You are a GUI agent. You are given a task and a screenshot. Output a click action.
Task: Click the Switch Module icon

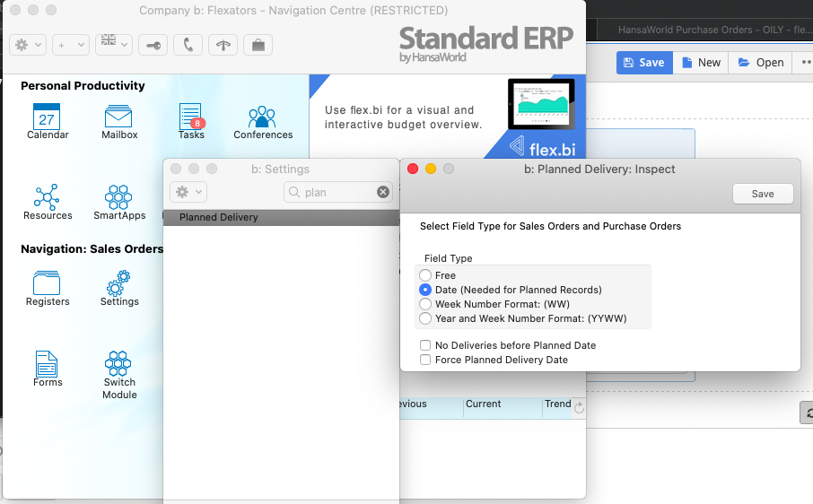pos(119,364)
